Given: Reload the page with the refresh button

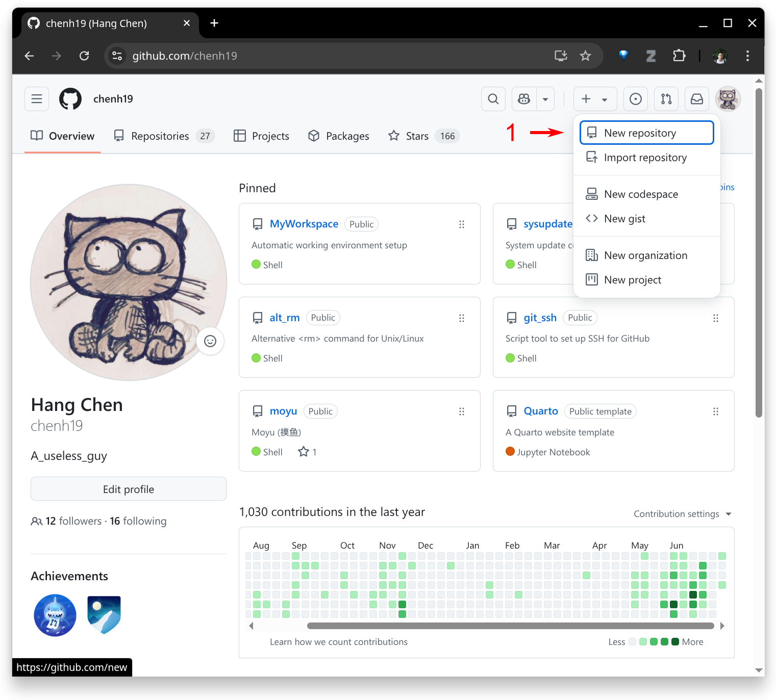Looking at the screenshot, I should (x=84, y=56).
